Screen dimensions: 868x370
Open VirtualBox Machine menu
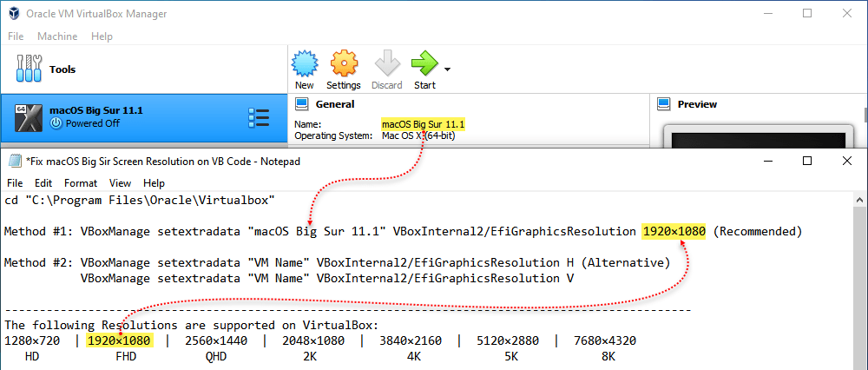[x=57, y=36]
